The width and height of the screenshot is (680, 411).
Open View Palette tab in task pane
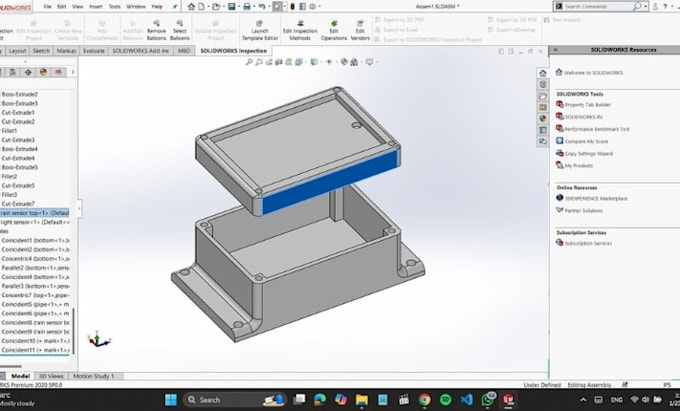pos(543,107)
